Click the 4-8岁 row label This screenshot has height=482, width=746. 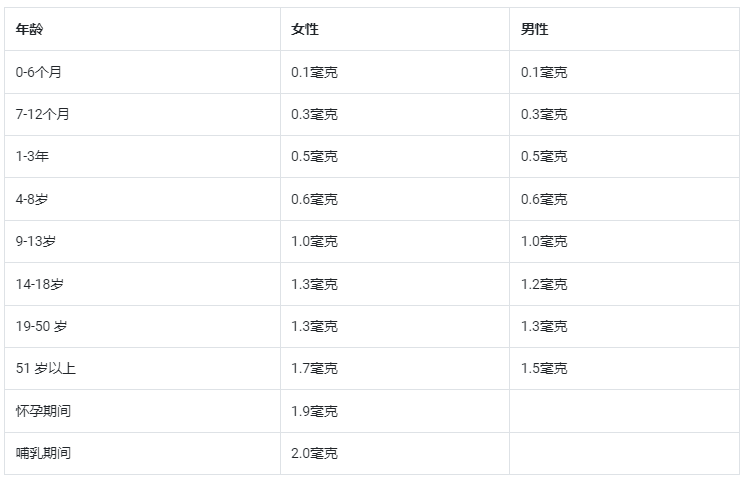coord(32,199)
